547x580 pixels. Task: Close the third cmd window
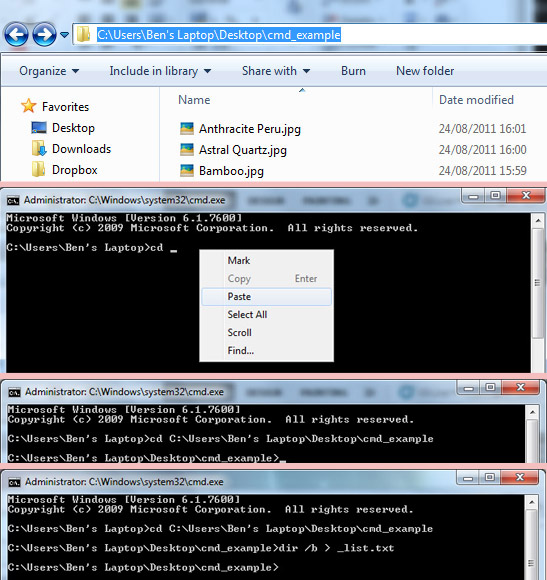(520, 477)
